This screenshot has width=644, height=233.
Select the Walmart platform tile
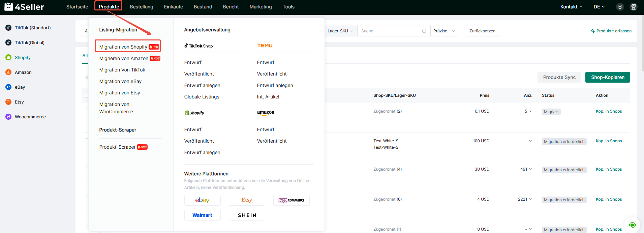click(203, 215)
